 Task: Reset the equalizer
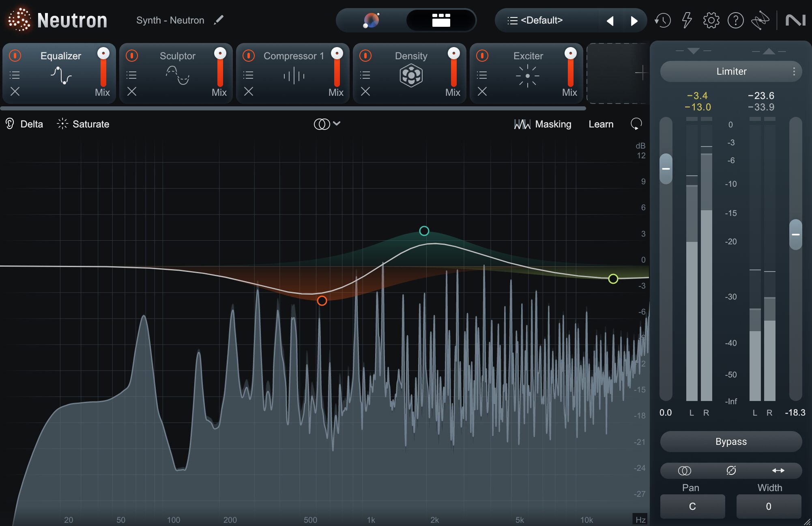pyautogui.click(x=636, y=124)
